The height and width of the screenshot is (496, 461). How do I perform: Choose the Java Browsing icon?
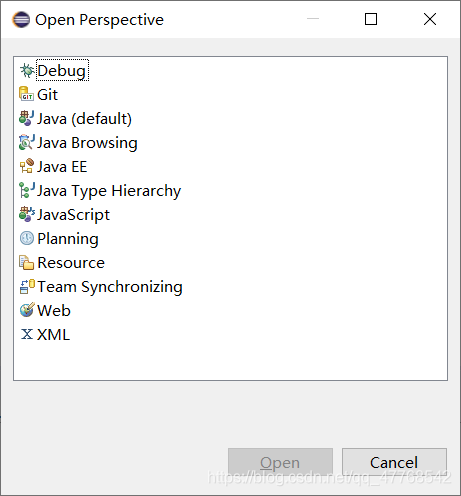26,143
